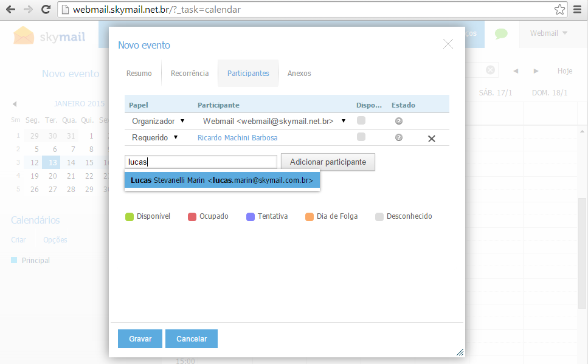This screenshot has height=364, width=588.
Task: Open the browser hamburger menu
Action: click(578, 9)
